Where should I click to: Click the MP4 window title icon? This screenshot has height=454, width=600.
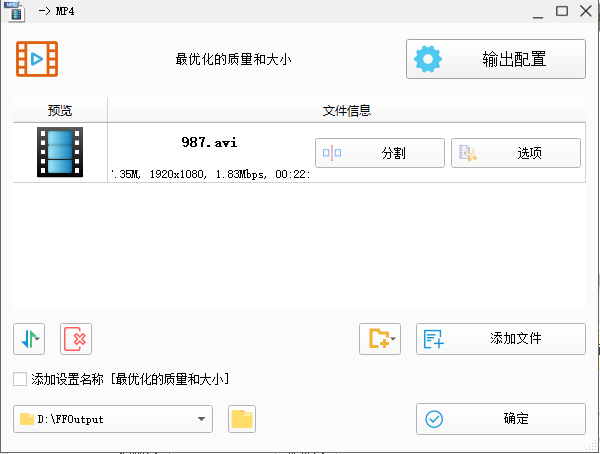[15, 11]
